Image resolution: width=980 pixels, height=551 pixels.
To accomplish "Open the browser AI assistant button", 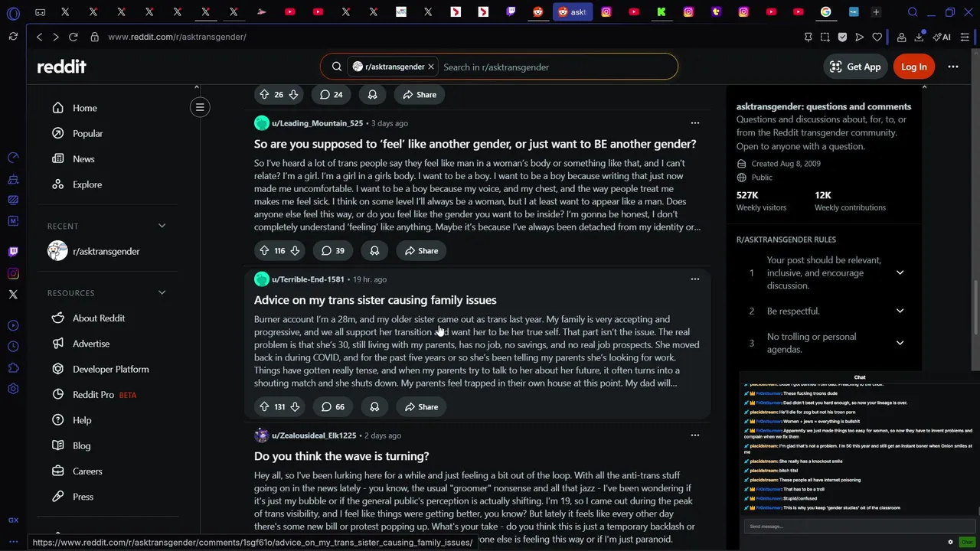I will (942, 37).
